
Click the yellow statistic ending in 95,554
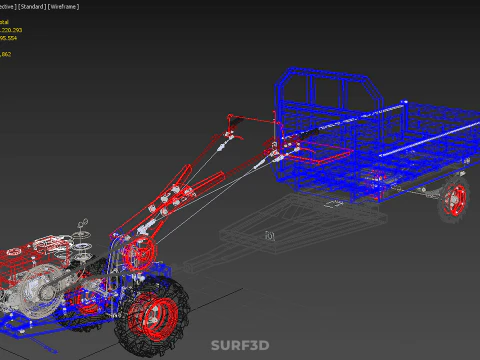point(8,38)
